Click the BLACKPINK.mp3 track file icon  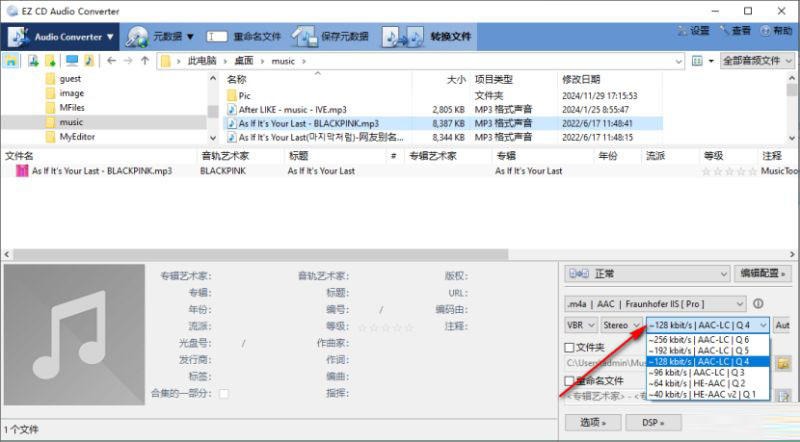22,170
